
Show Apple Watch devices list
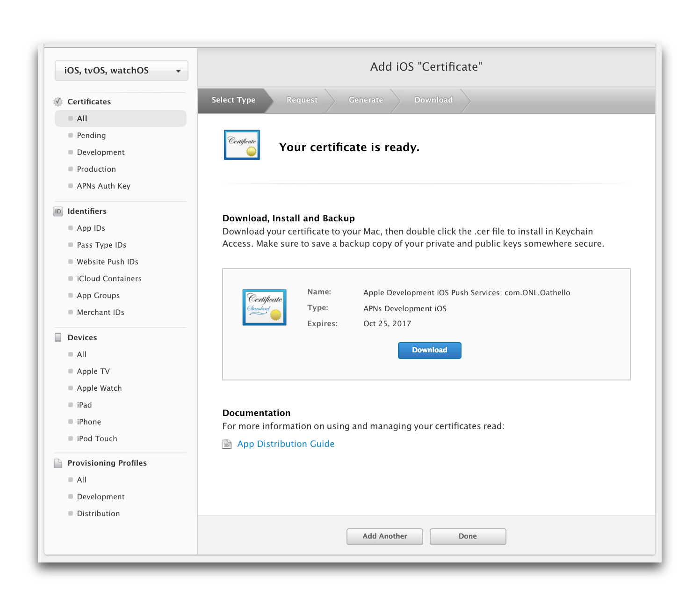tap(99, 388)
